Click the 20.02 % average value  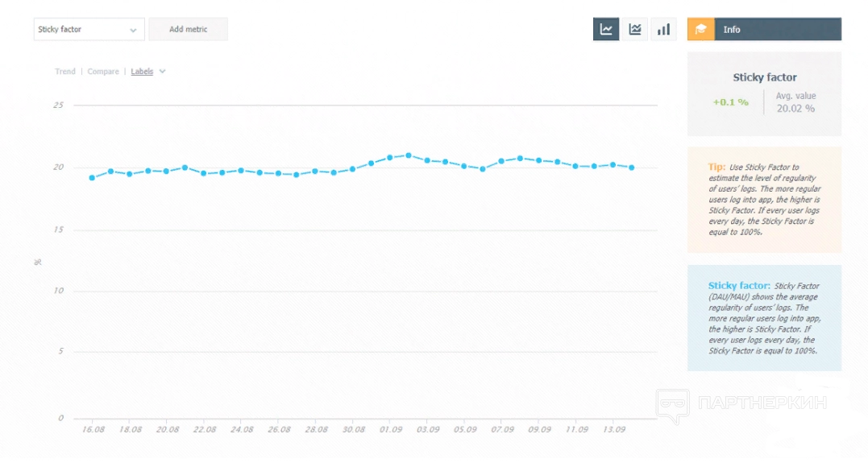(x=795, y=108)
